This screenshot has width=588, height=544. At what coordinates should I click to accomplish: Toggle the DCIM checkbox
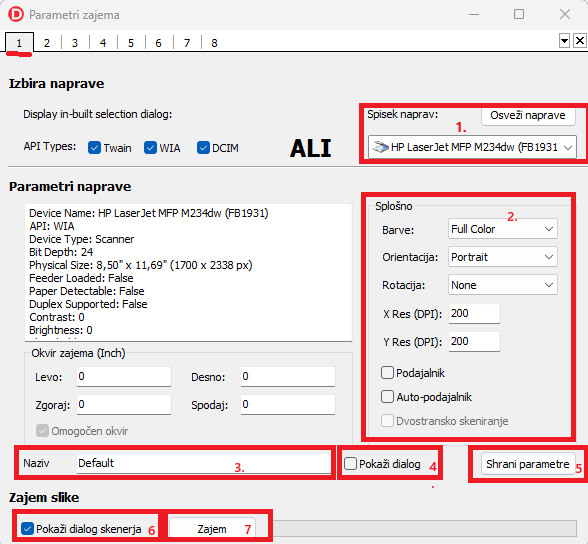[203, 148]
